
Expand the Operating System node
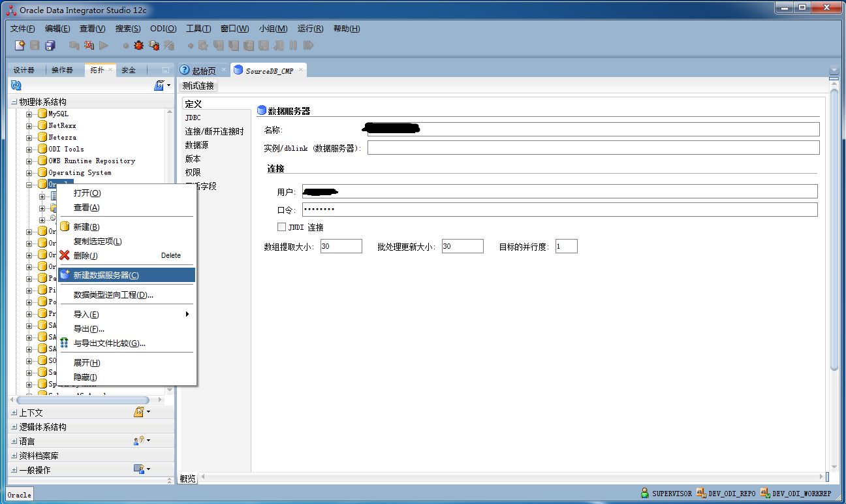[29, 173]
